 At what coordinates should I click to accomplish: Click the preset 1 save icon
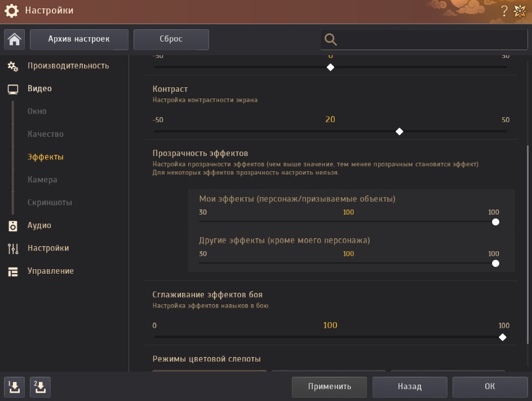[14, 387]
